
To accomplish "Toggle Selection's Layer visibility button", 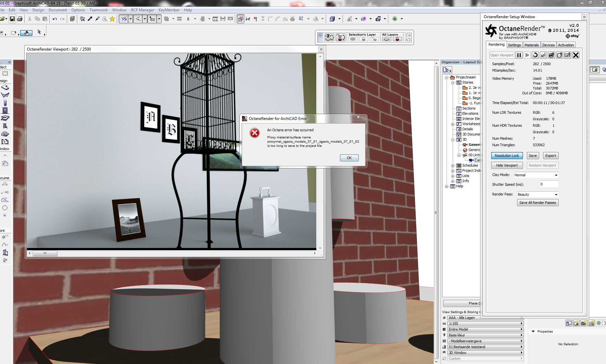I will pyautogui.click(x=353, y=39).
